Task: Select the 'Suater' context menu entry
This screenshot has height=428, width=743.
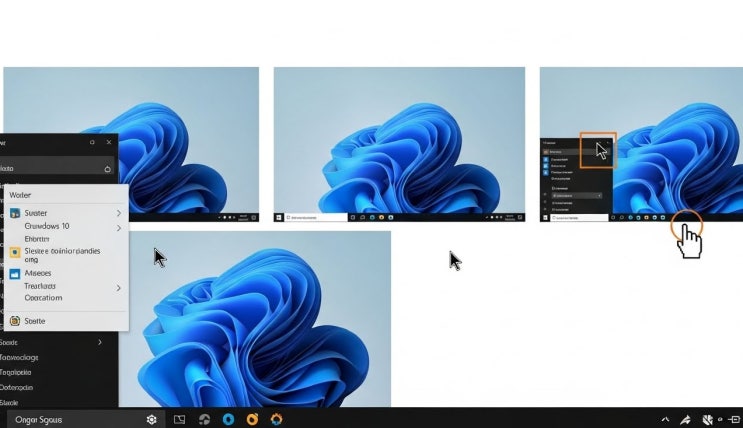Action: coord(65,213)
